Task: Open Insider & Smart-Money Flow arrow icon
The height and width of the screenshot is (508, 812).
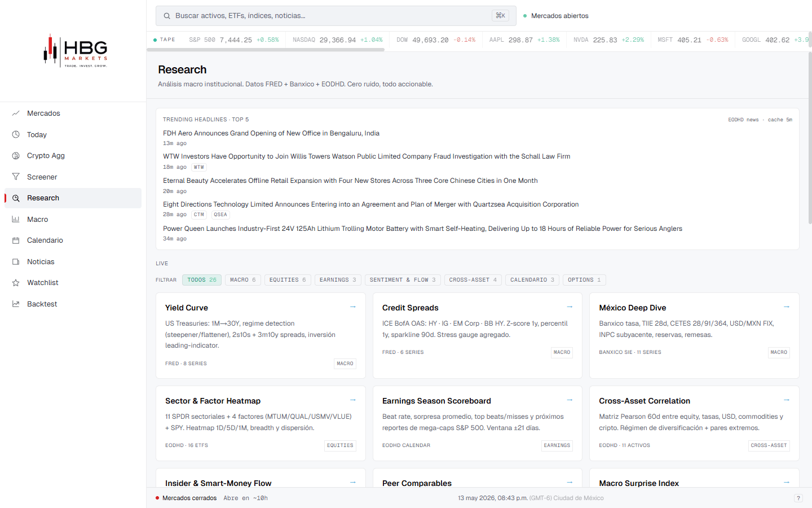Action: point(353,483)
